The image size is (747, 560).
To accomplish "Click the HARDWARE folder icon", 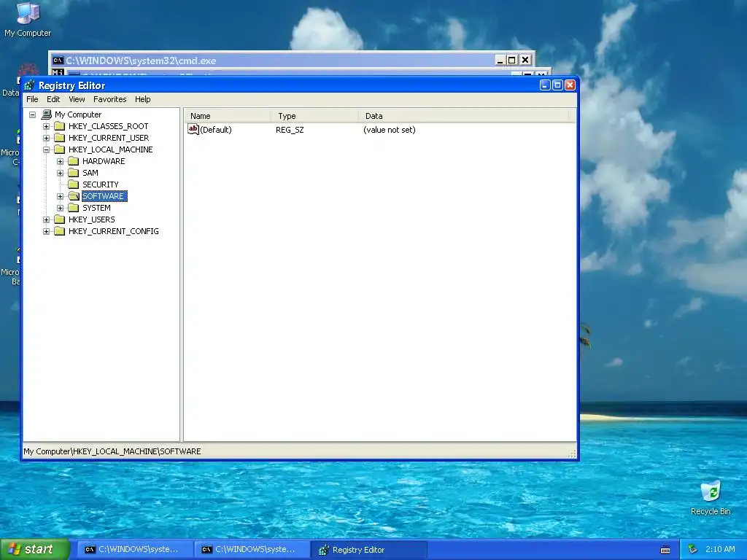I will (74, 161).
